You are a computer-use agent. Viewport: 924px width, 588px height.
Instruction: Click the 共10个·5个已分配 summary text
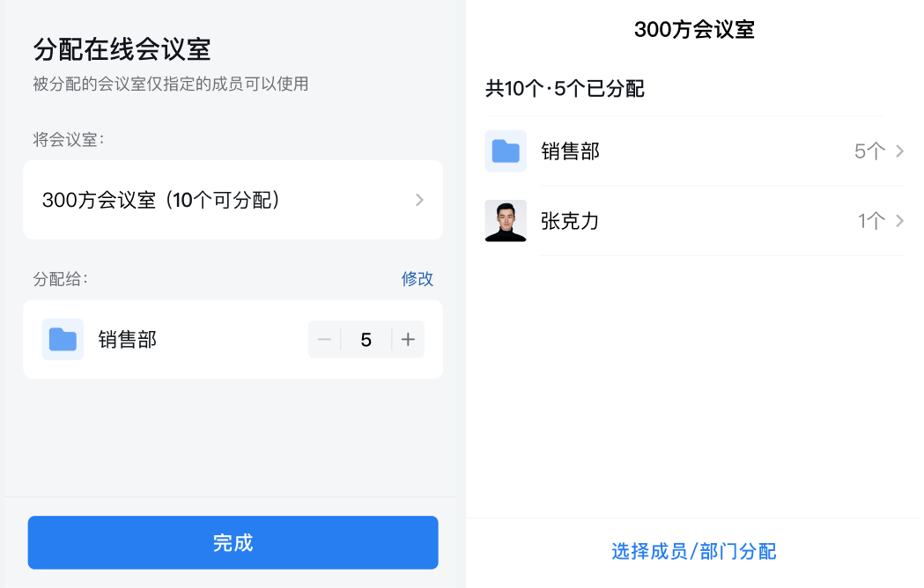565,89
